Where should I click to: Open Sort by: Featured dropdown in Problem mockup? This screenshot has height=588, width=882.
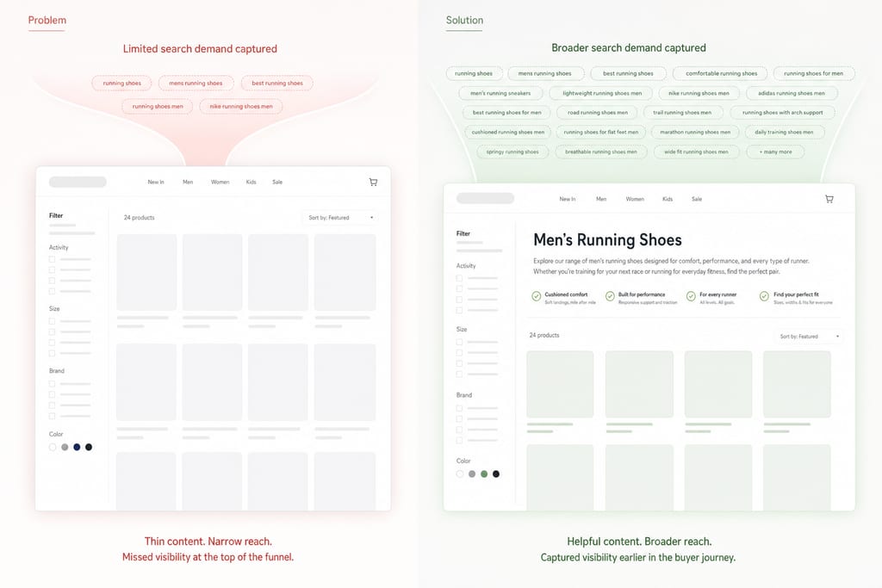pos(339,218)
